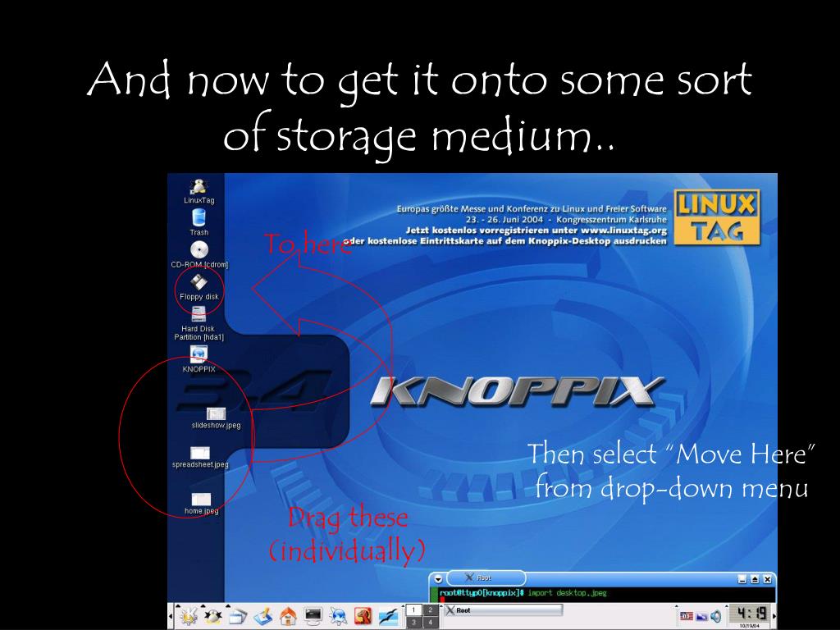Select the home.jpeg file icon
The width and height of the screenshot is (840, 630).
[x=202, y=504]
